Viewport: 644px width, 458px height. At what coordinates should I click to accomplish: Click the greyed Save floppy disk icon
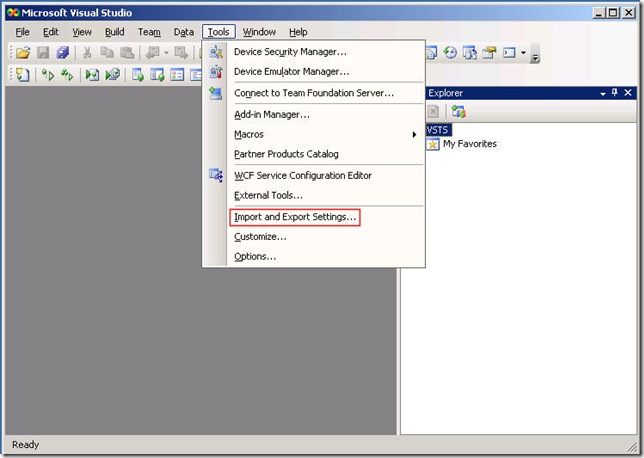[x=43, y=53]
